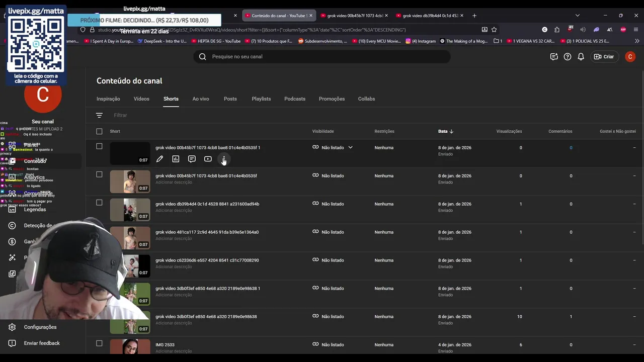Sort by the Data column header

pos(446,131)
